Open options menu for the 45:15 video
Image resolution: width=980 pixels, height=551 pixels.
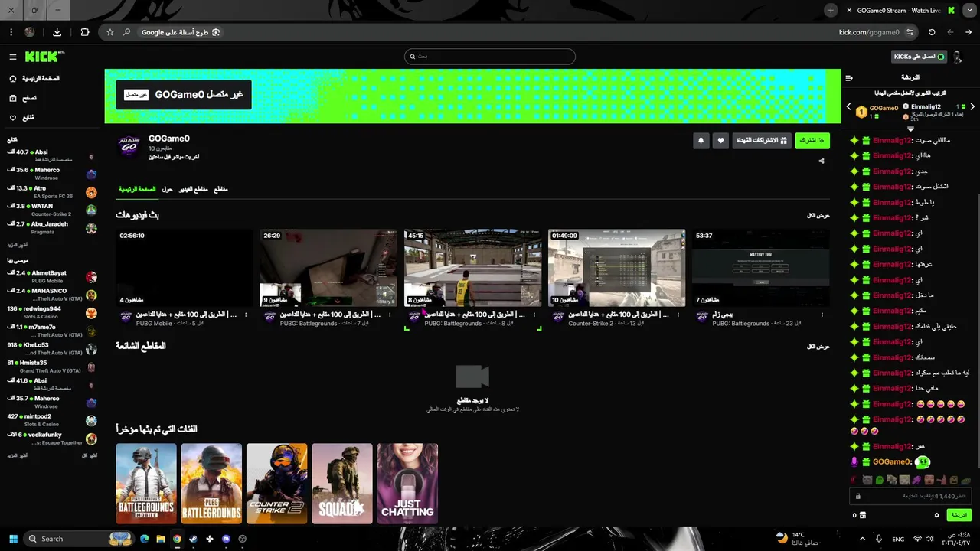(x=534, y=315)
